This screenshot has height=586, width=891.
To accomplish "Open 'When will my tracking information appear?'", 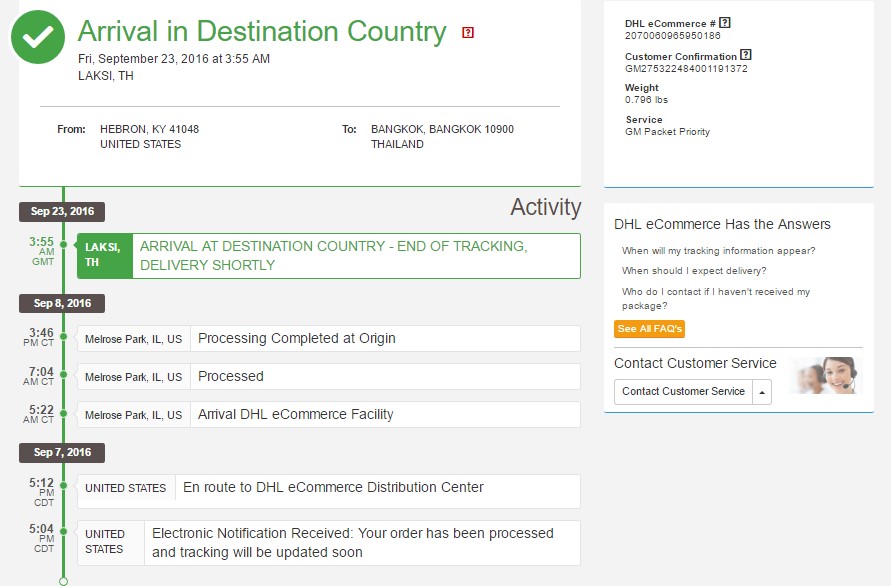I will tap(718, 251).
